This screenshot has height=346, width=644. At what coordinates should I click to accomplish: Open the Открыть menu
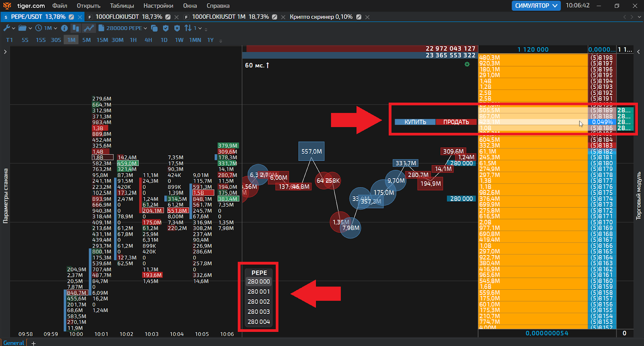point(88,6)
